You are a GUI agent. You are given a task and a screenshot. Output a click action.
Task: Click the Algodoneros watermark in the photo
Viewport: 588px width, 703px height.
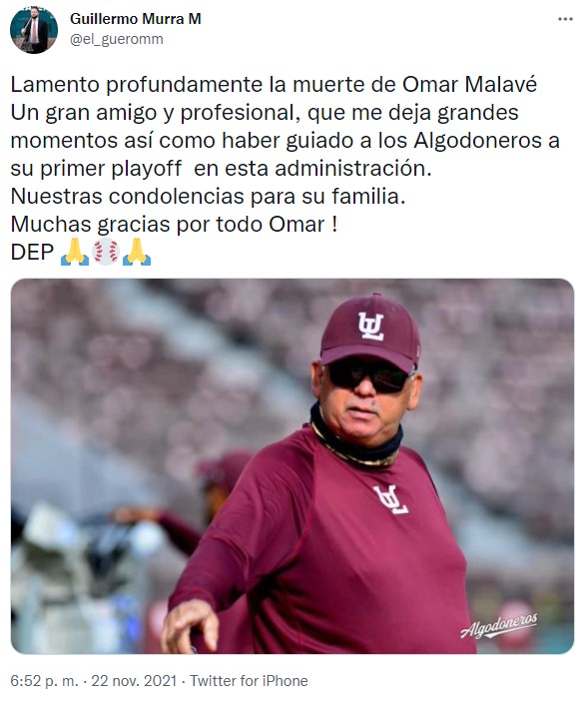pos(498,625)
